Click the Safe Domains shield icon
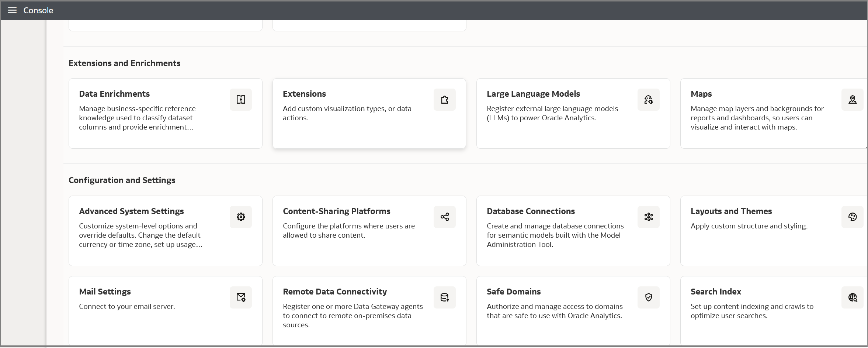Image resolution: width=868 pixels, height=348 pixels. pyautogui.click(x=649, y=297)
